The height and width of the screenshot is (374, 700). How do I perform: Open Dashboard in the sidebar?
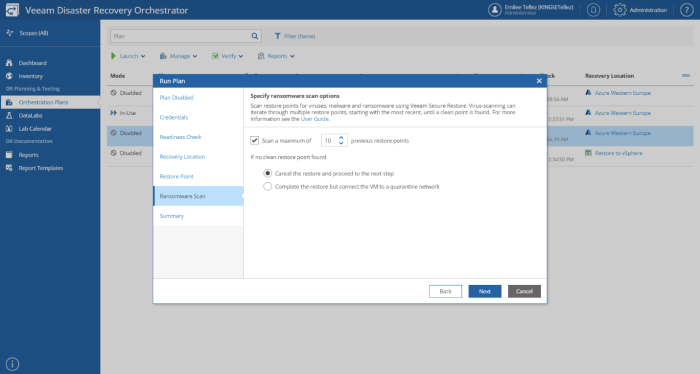[x=33, y=63]
